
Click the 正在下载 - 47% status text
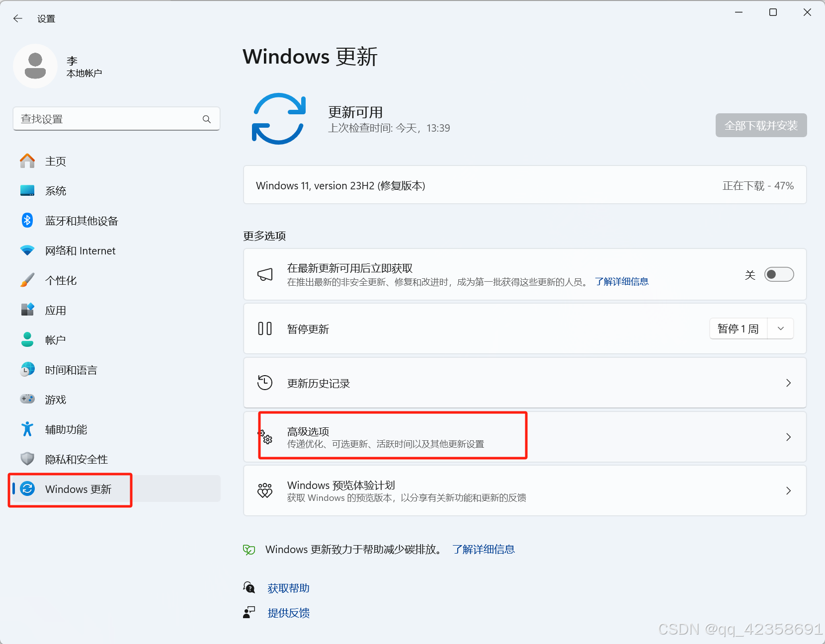point(758,186)
